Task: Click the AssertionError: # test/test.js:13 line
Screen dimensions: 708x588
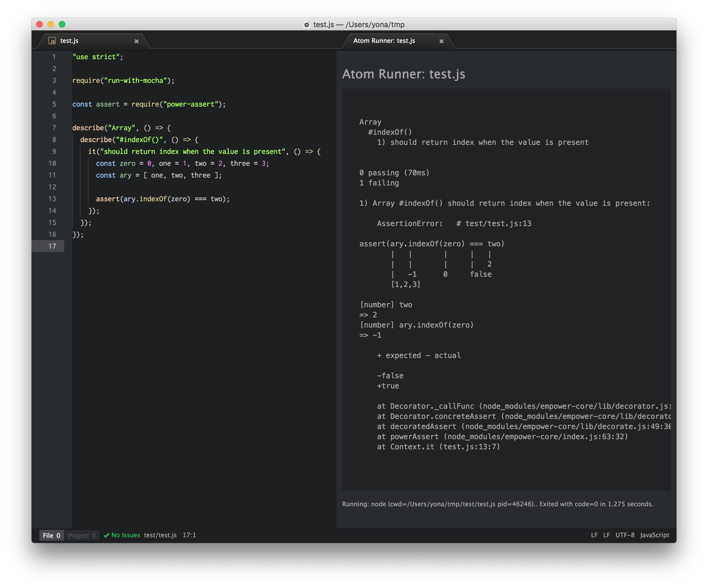Action: coord(454,224)
